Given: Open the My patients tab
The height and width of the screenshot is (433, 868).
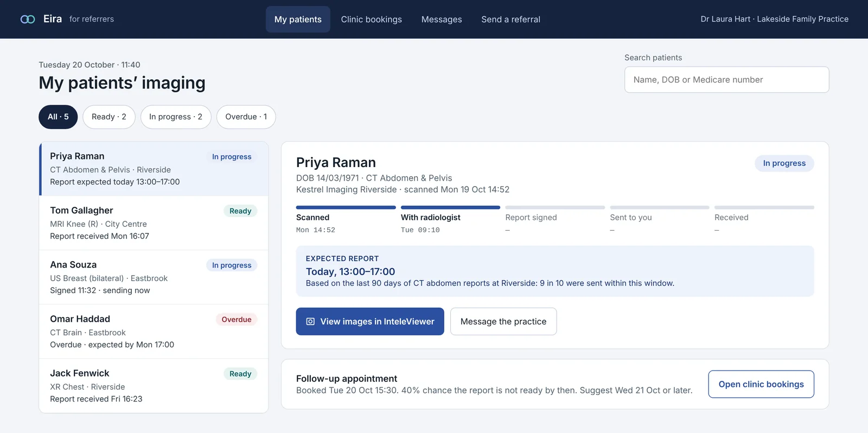Looking at the screenshot, I should click(298, 19).
